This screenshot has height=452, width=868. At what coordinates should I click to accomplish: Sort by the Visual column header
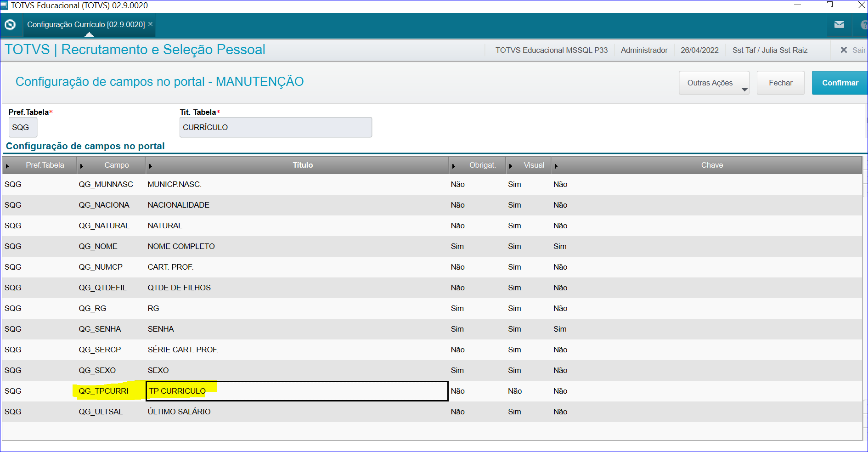529,165
